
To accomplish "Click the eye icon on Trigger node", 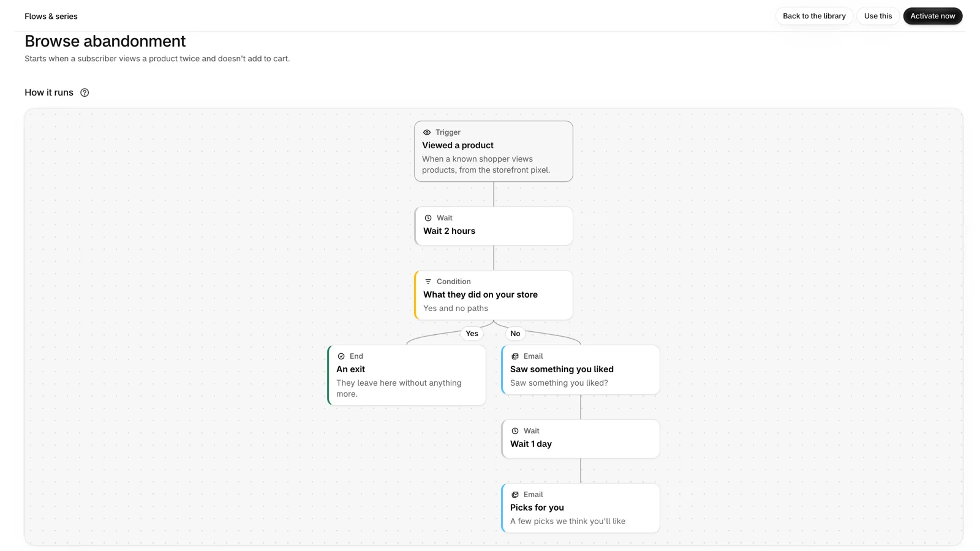I will [427, 132].
